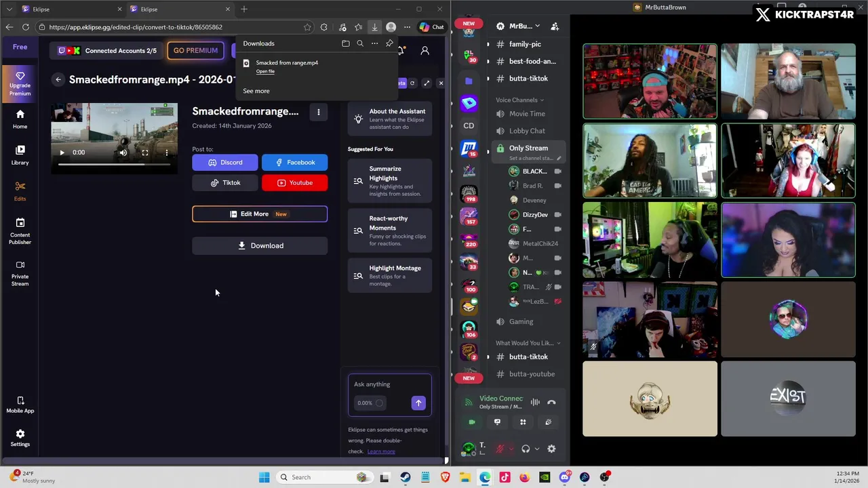Expand the assistant panel
868x488 pixels.
427,83
